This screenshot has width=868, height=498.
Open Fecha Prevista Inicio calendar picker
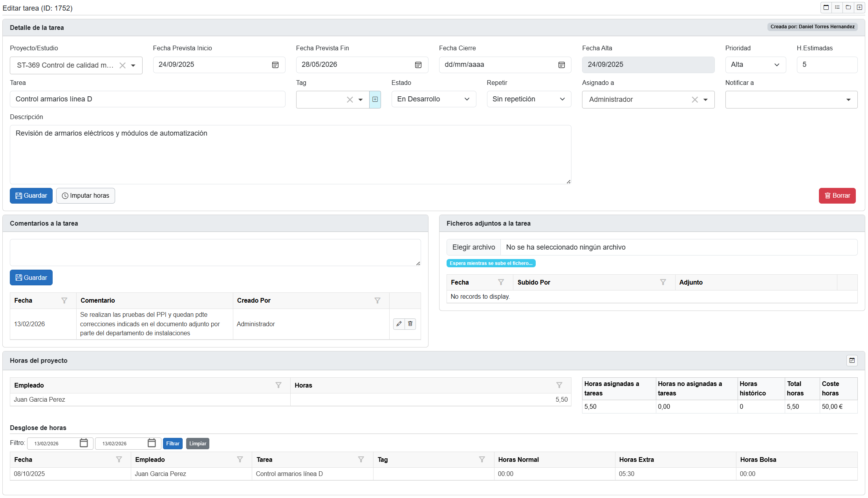point(275,65)
